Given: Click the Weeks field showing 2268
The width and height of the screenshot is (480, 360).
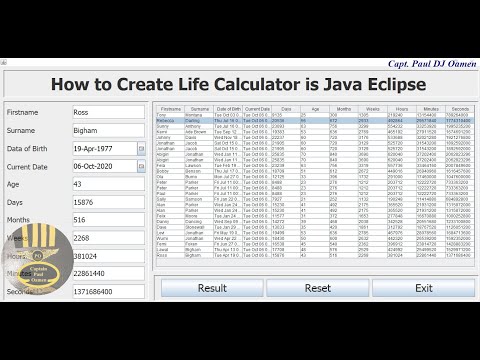Looking at the screenshot, I should click(x=109, y=238).
